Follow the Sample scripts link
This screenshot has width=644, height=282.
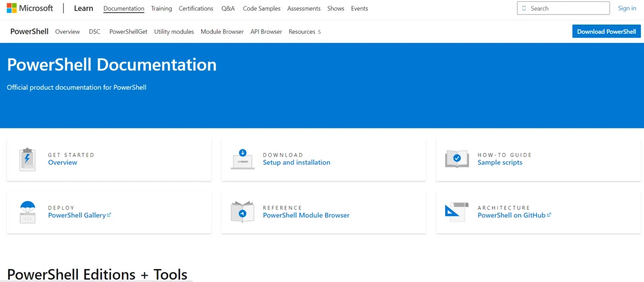500,163
